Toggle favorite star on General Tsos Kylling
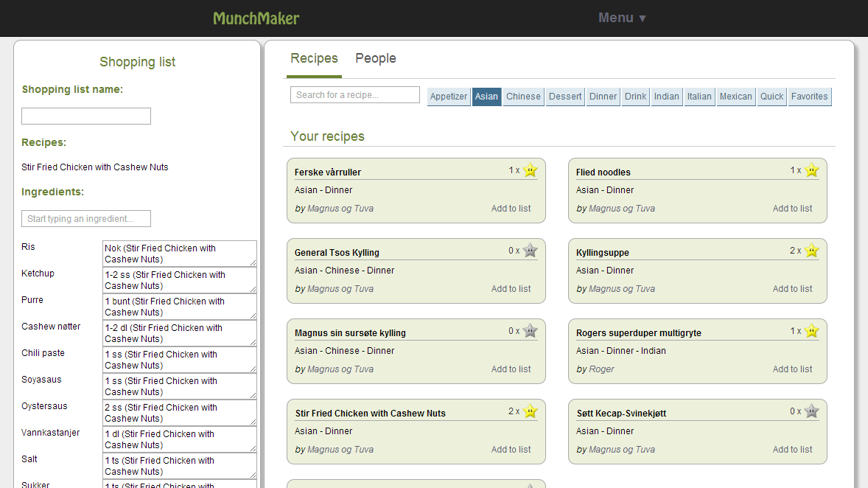 [530, 251]
